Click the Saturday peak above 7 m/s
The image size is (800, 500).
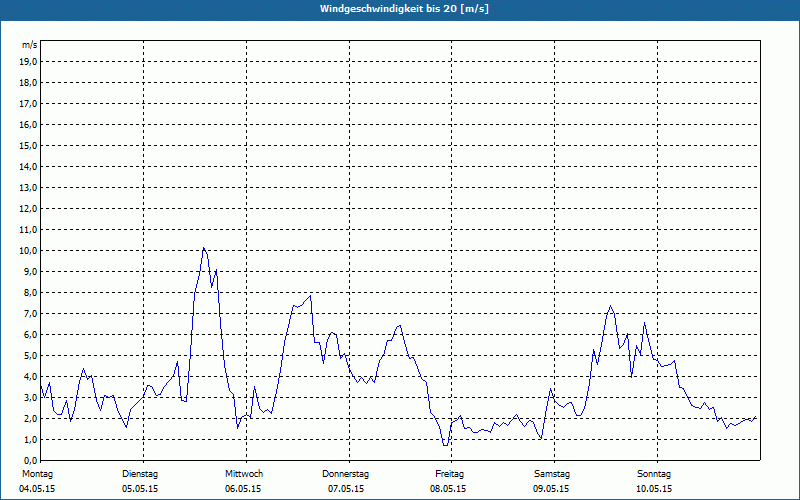610,306
